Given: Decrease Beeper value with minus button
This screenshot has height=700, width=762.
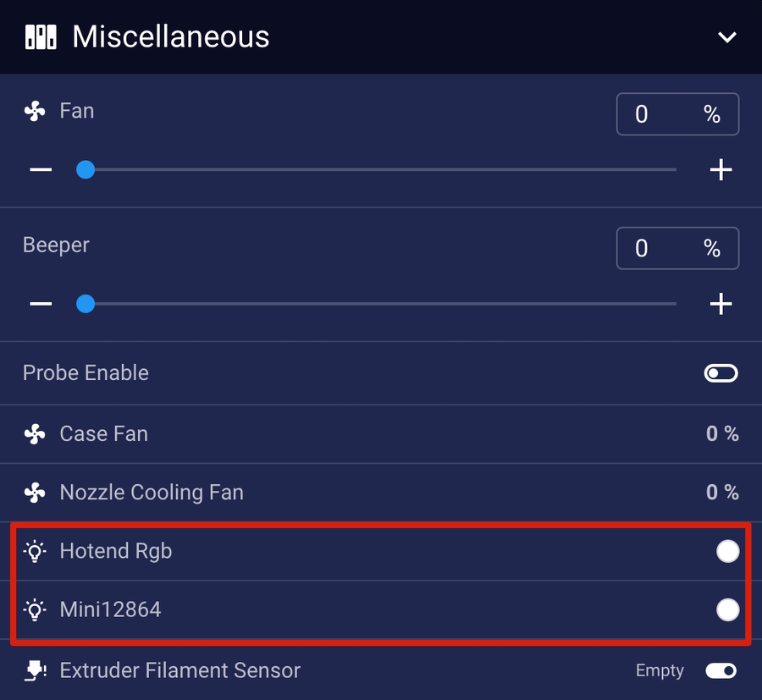Looking at the screenshot, I should pyautogui.click(x=41, y=303).
